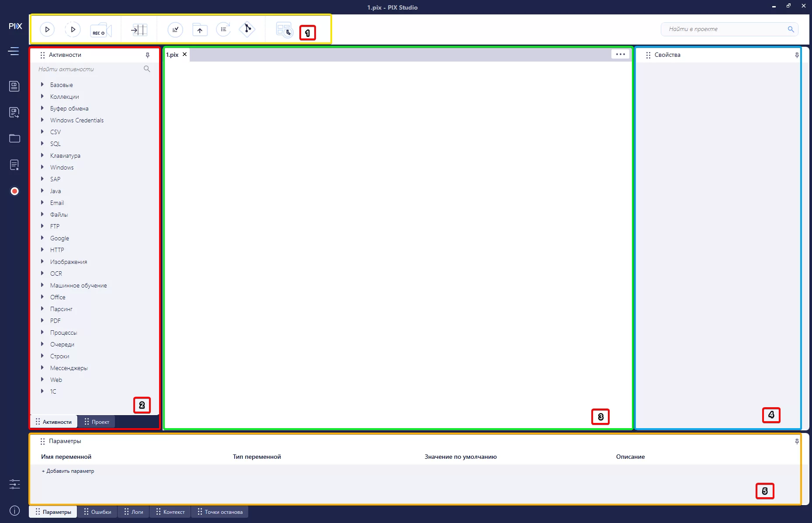Expand the Java activity group
This screenshot has width=812, height=523.
point(42,190)
